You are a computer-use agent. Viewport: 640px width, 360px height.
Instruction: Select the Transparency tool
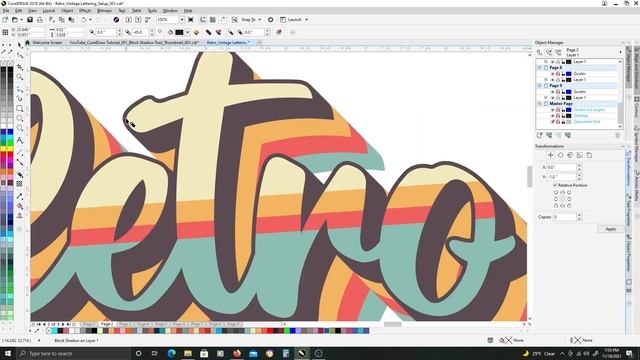pyautogui.click(x=20, y=184)
